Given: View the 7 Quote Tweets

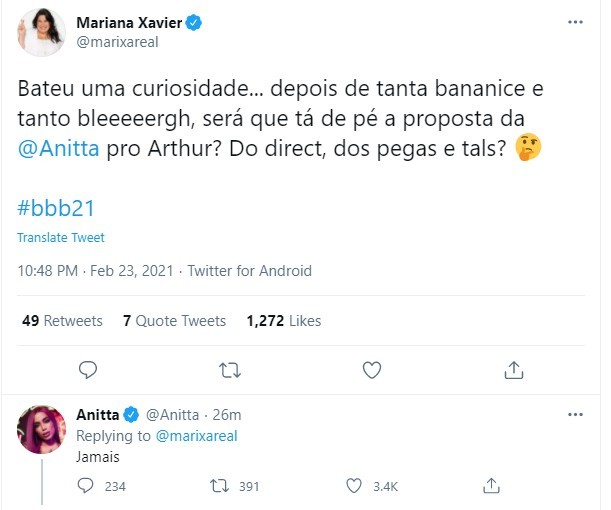Looking at the screenshot, I should coord(174,321).
